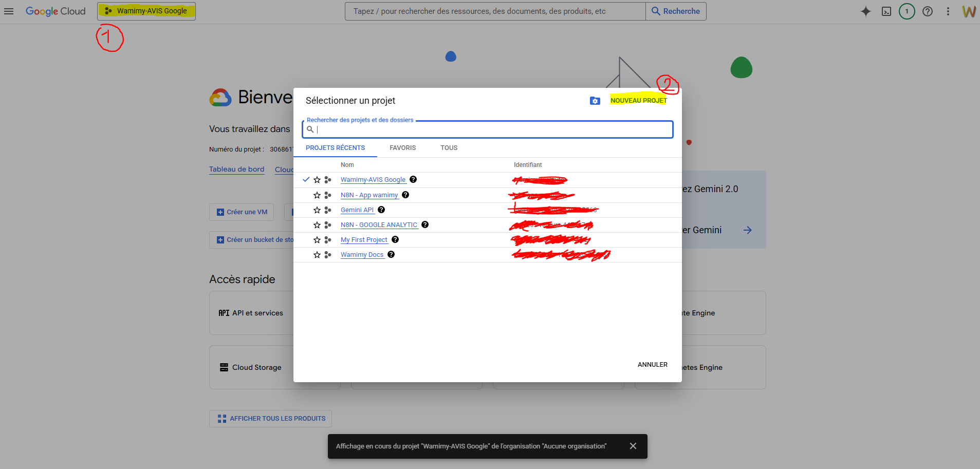This screenshot has width=980, height=469.
Task: Open the My First Project link
Action: 364,240
